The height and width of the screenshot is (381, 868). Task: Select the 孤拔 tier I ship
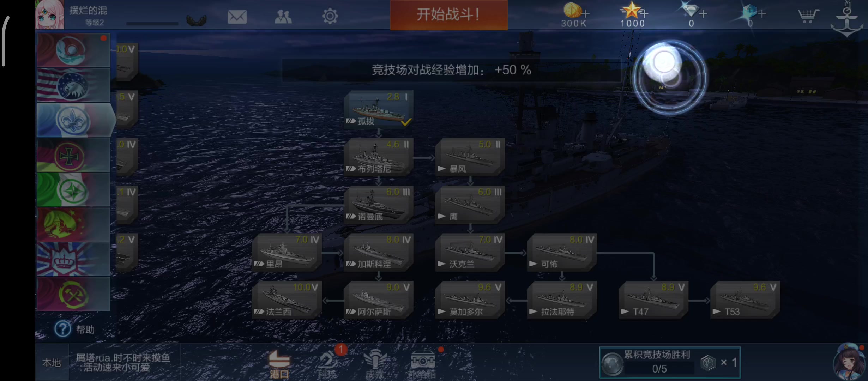click(379, 109)
